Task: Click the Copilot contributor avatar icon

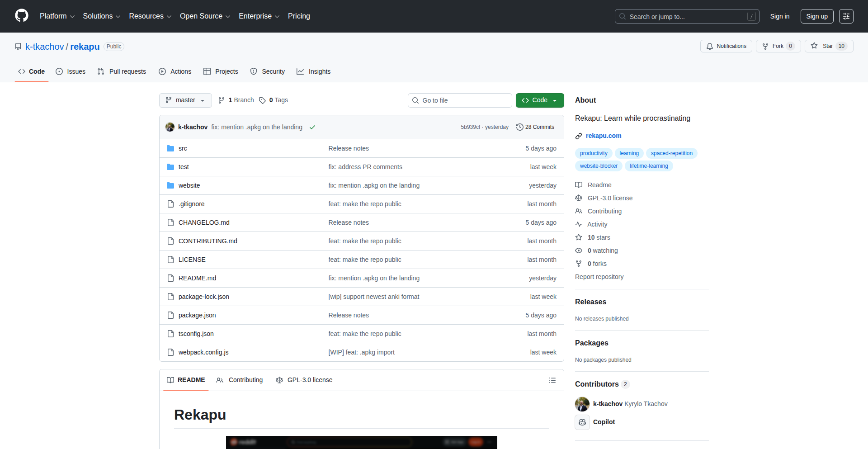Action: click(x=582, y=422)
